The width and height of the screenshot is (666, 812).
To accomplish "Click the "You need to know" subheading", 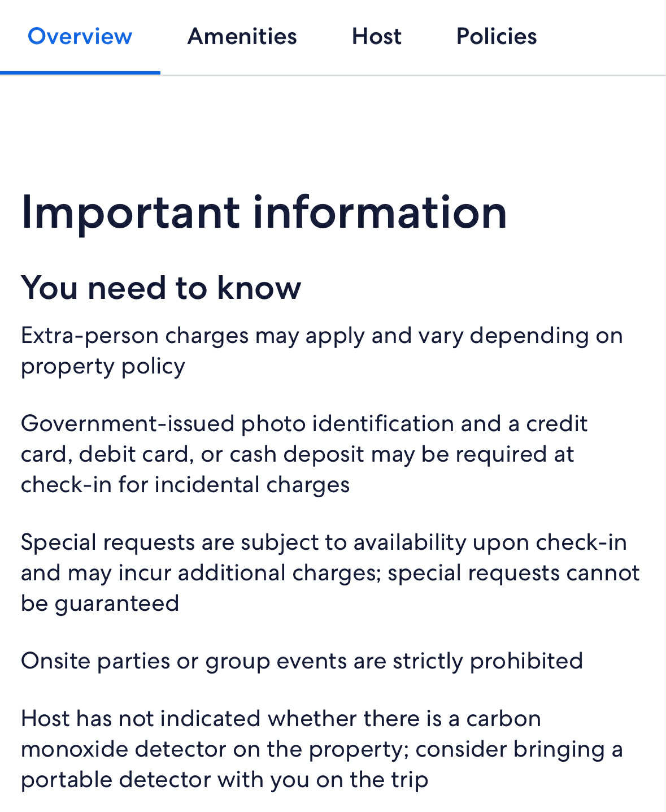I will pos(161,288).
